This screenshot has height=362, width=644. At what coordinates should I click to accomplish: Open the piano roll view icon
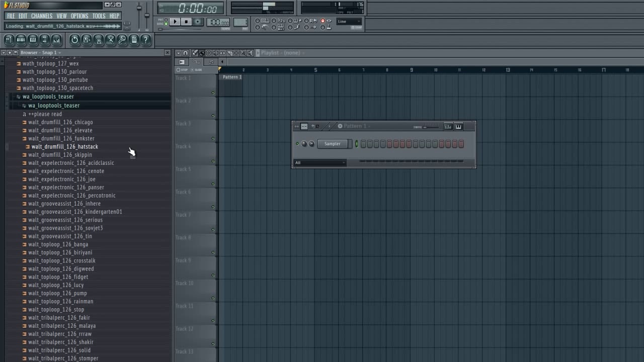pyautogui.click(x=33, y=40)
